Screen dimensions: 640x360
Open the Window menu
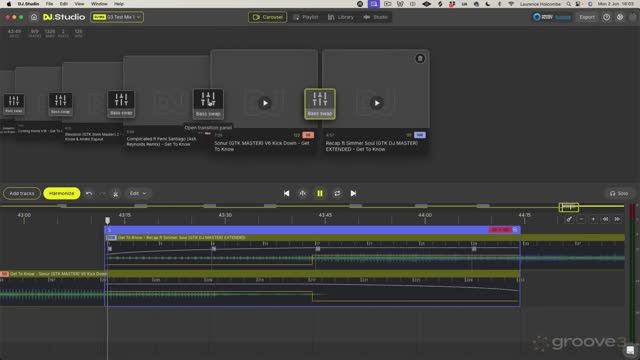click(99, 4)
